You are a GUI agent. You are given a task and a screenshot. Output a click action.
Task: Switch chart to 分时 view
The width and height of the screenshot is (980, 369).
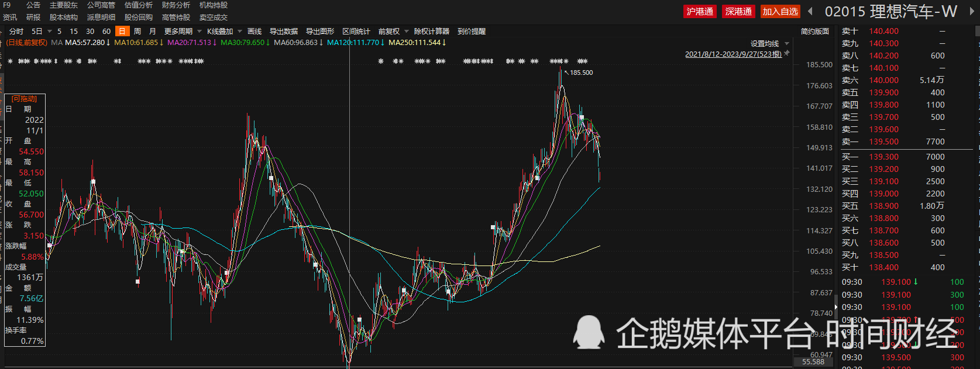(x=16, y=32)
